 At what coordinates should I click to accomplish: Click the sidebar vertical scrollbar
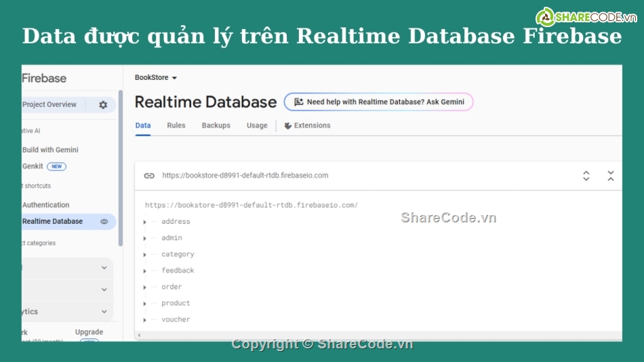[121, 168]
